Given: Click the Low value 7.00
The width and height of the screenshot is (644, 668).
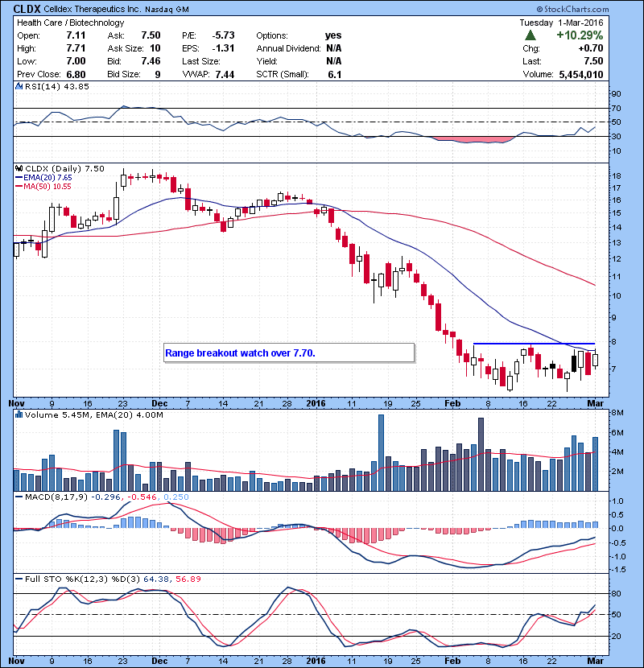Looking at the screenshot, I should (x=76, y=61).
